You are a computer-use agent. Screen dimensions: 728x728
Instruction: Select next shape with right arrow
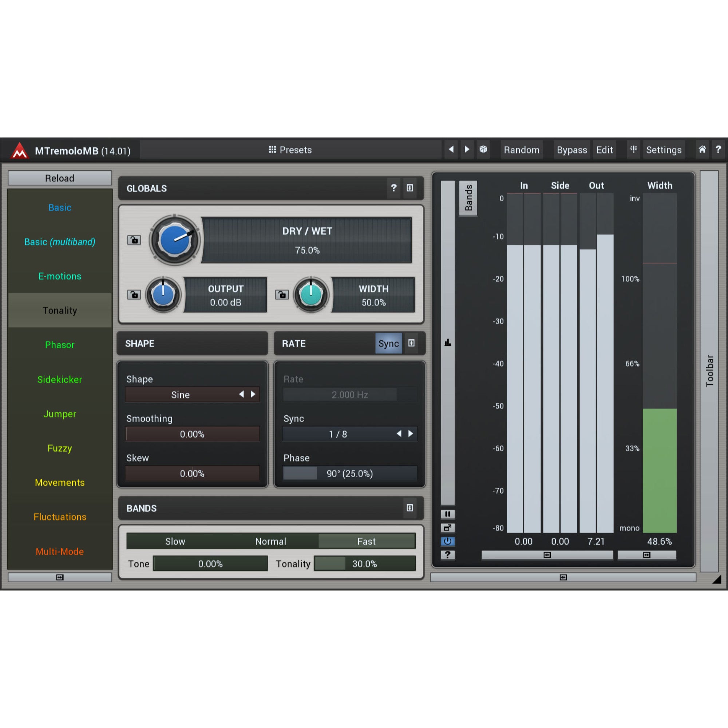253,394
